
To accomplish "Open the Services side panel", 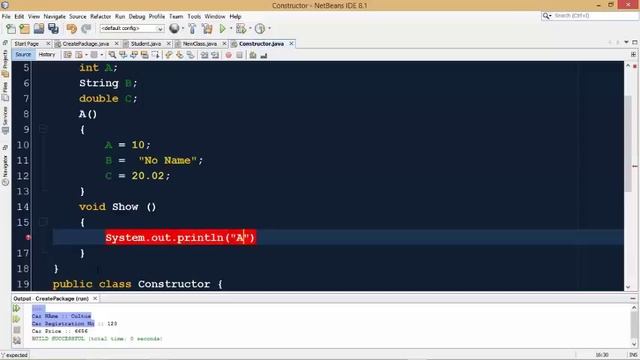I will (x=5, y=120).
